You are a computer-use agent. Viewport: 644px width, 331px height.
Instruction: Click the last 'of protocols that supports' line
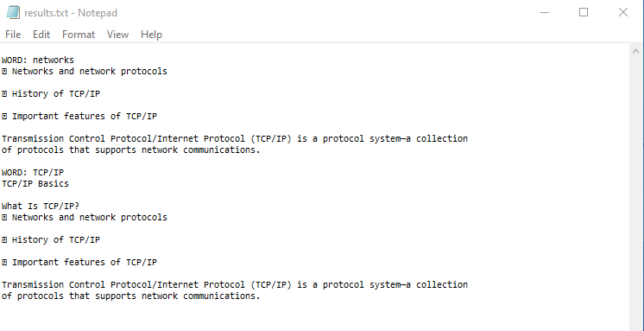point(131,296)
